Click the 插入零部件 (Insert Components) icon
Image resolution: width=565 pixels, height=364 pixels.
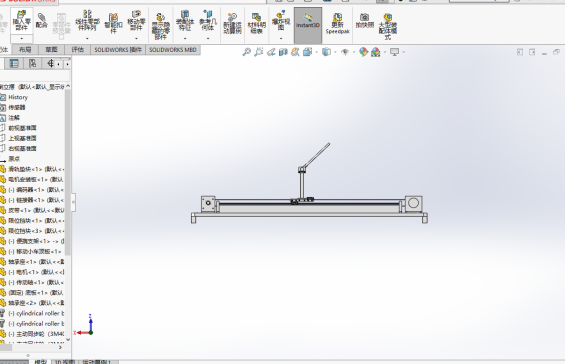tap(22, 21)
